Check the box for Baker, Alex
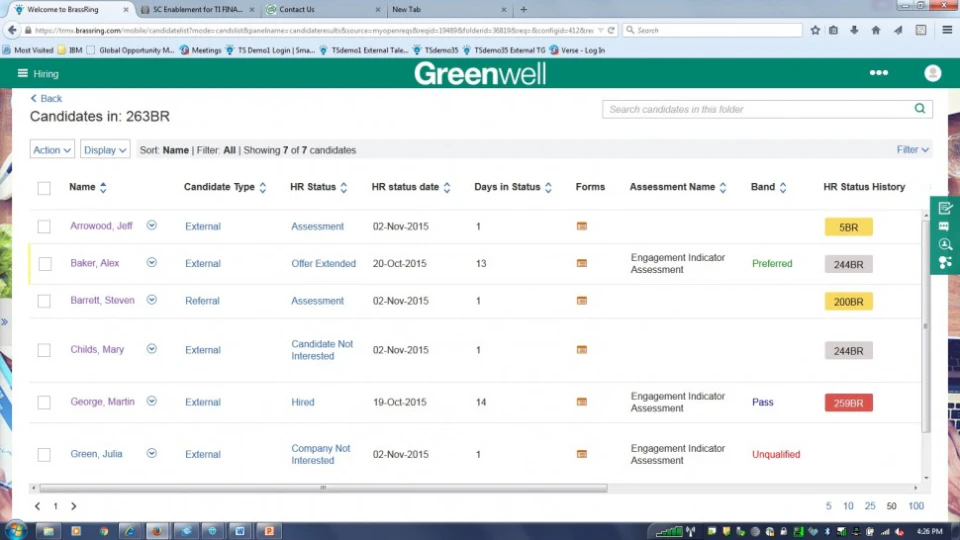Viewport: 960px width, 540px height. 44,264
